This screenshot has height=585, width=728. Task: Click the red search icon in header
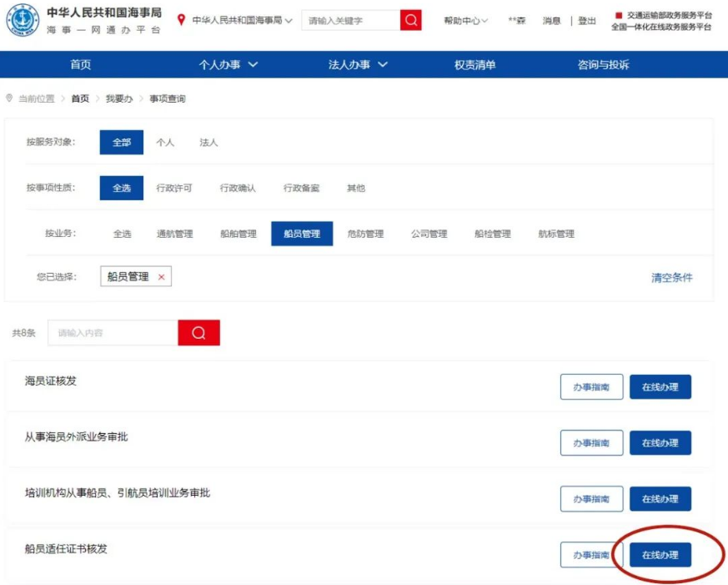410,20
